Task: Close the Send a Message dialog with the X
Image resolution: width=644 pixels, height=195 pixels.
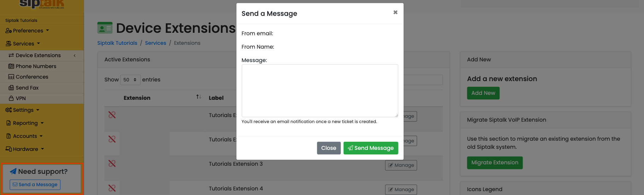Action: (395, 12)
